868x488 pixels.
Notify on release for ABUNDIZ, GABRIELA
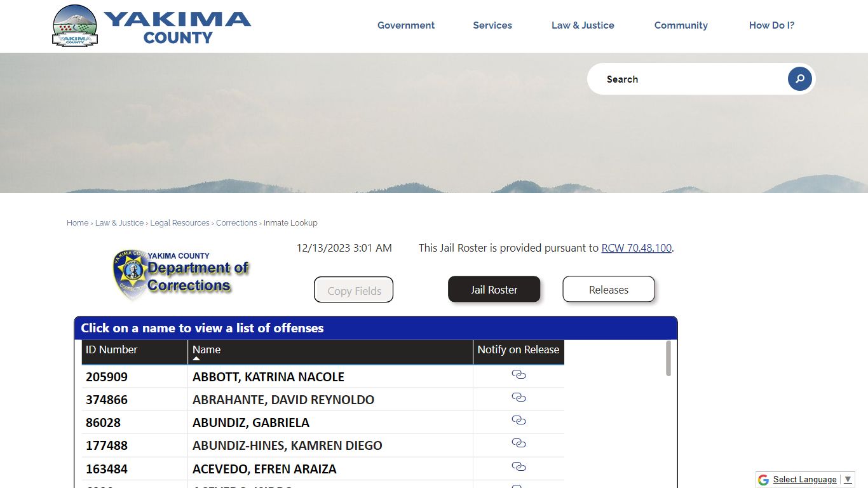519,421
